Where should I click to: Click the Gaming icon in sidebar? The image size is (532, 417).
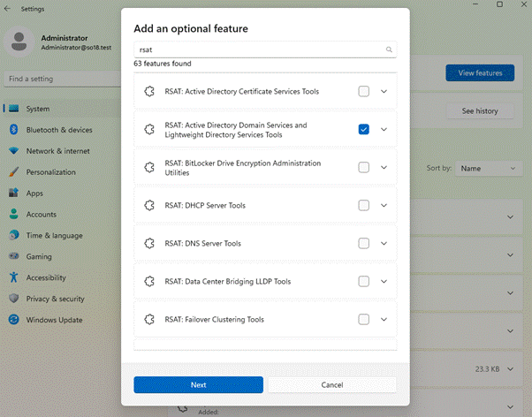click(13, 256)
